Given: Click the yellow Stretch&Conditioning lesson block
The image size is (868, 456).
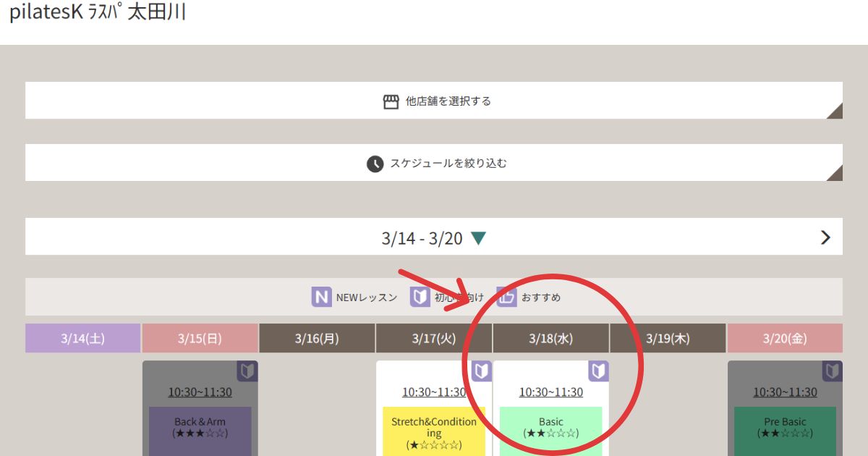Looking at the screenshot, I should (434, 432).
